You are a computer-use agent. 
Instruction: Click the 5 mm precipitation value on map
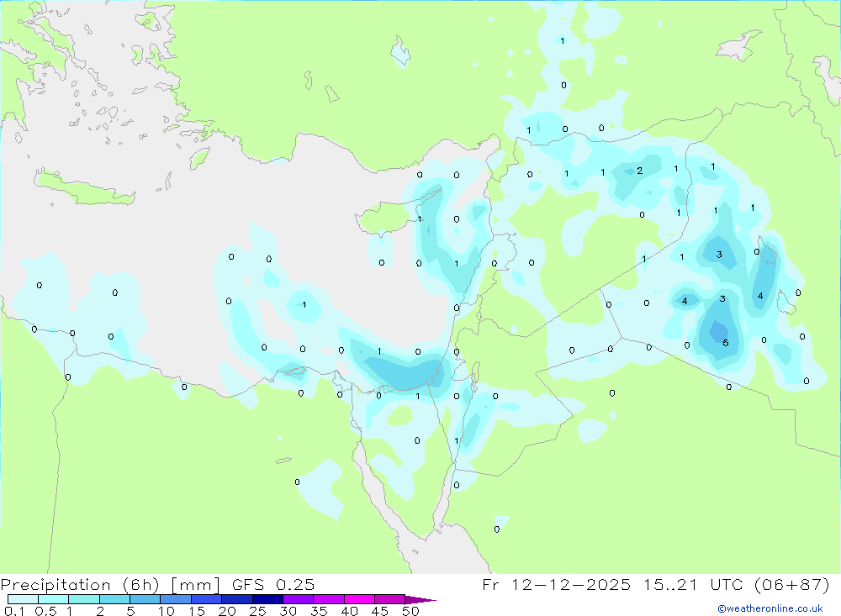tap(726, 343)
